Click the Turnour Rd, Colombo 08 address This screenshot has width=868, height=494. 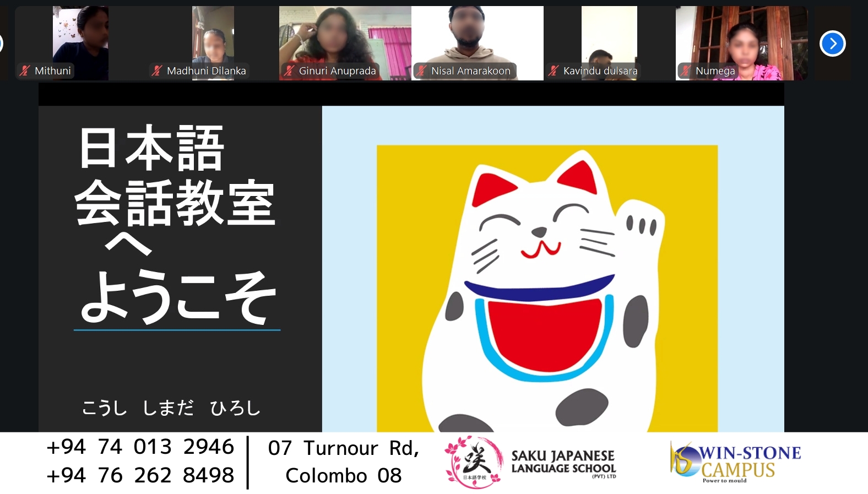(x=344, y=462)
